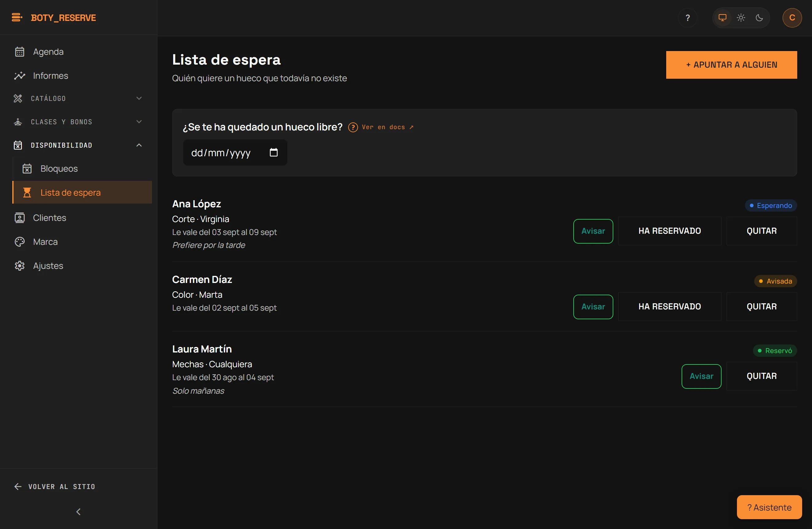812x529 pixels.
Task: Open Ajustes settings page
Action: click(x=81, y=265)
